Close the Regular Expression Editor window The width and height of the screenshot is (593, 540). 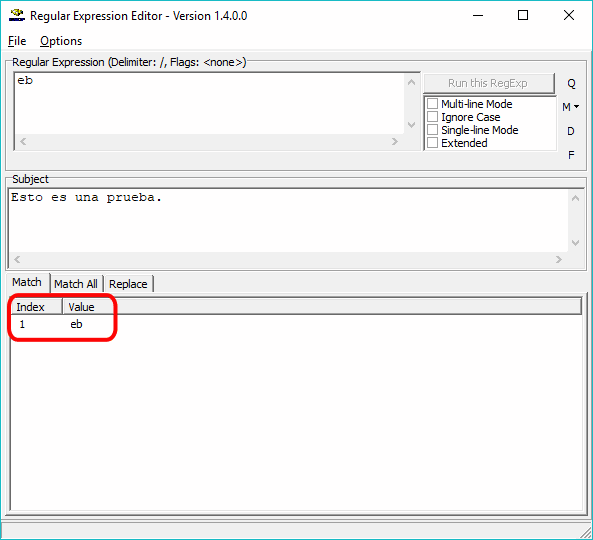[568, 16]
